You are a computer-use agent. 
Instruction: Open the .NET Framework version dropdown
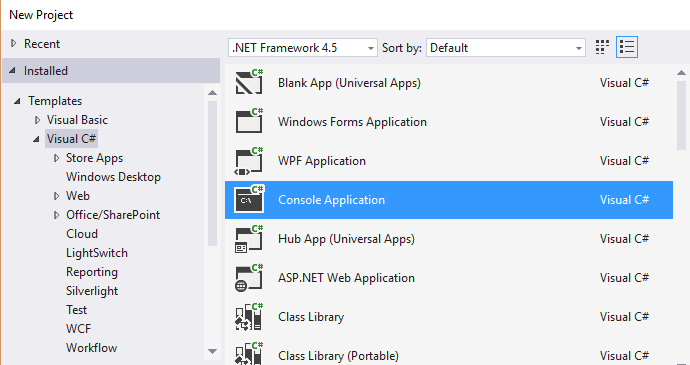tap(303, 48)
